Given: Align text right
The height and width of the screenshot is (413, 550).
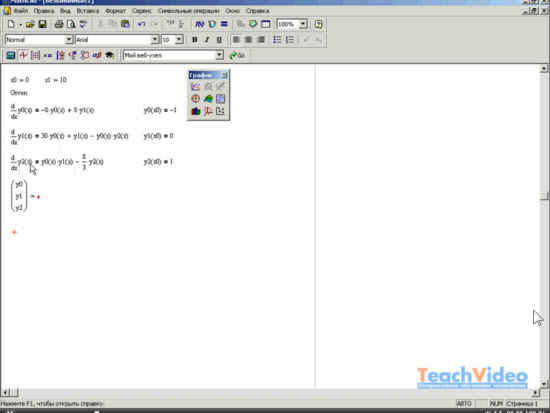Looking at the screenshot, I should 261,40.
